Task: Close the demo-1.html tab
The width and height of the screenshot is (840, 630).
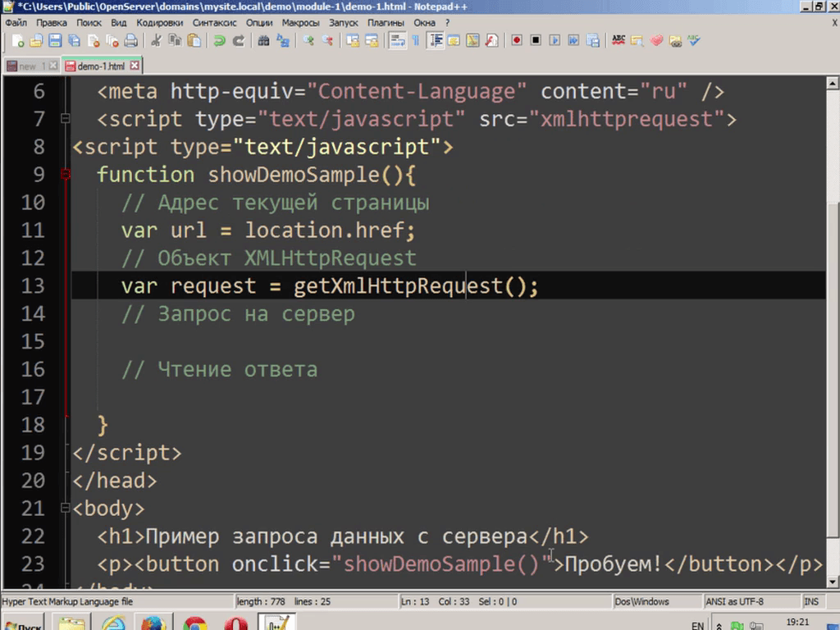Action: [x=135, y=66]
